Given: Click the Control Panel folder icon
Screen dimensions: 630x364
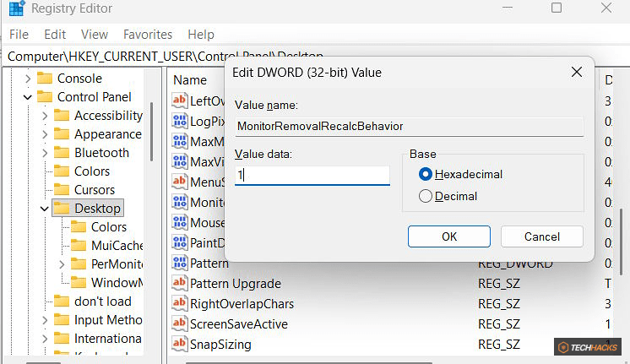Looking at the screenshot, I should [45, 97].
